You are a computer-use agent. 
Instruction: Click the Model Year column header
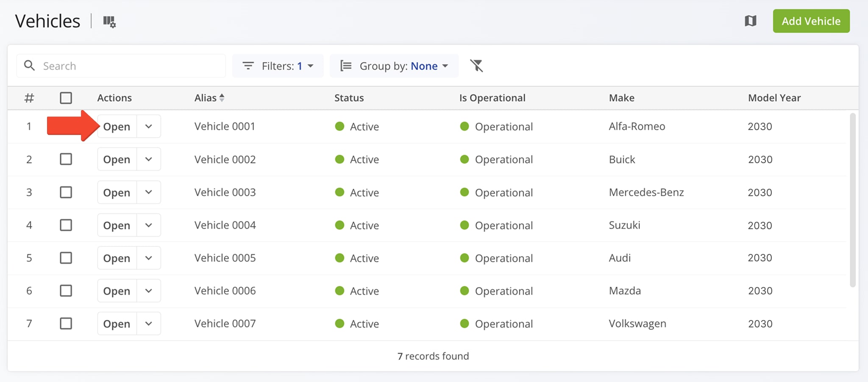click(x=774, y=98)
